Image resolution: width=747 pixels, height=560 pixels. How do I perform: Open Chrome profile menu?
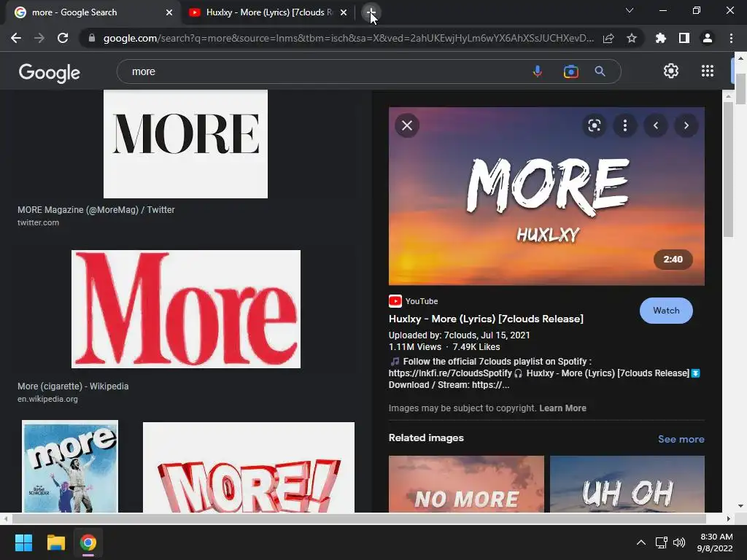tap(708, 38)
